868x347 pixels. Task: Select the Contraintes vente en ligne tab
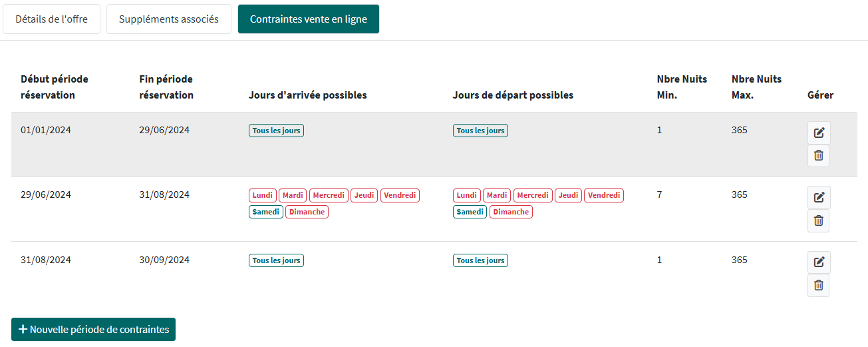tap(309, 19)
